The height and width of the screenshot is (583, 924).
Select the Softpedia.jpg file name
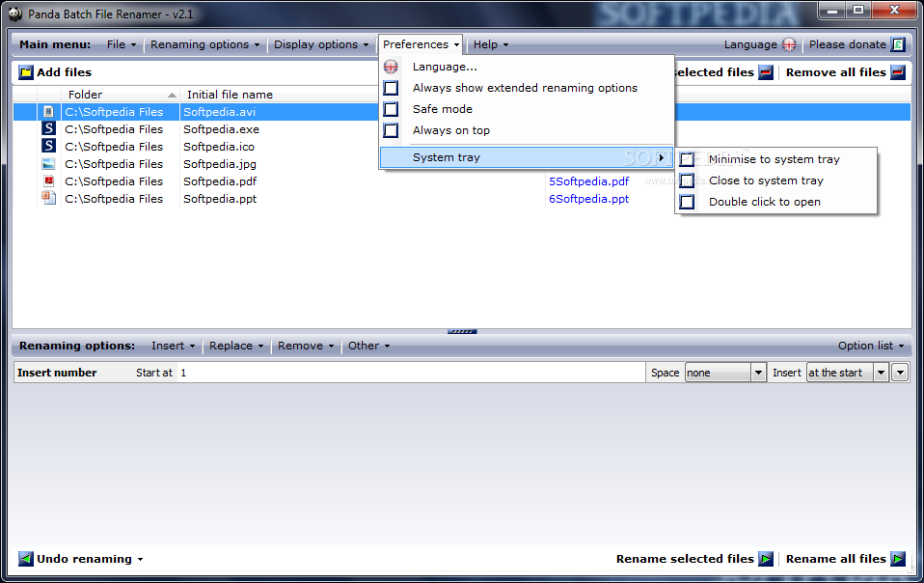click(x=219, y=164)
